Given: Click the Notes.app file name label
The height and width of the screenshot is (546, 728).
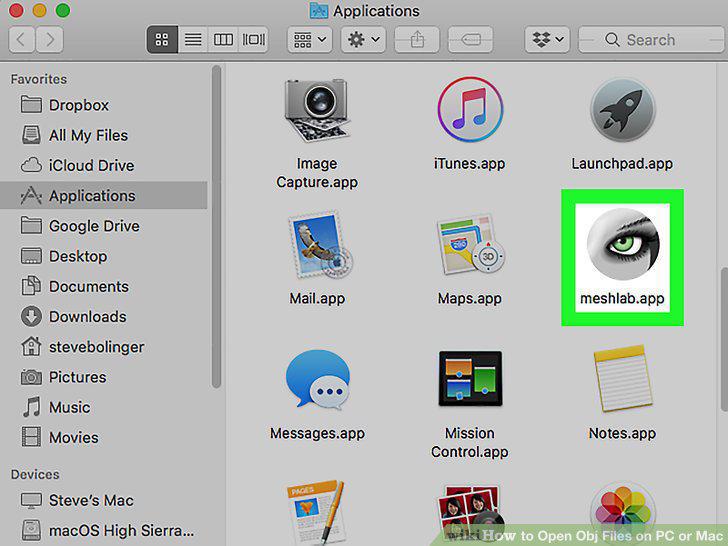Looking at the screenshot, I should [622, 433].
